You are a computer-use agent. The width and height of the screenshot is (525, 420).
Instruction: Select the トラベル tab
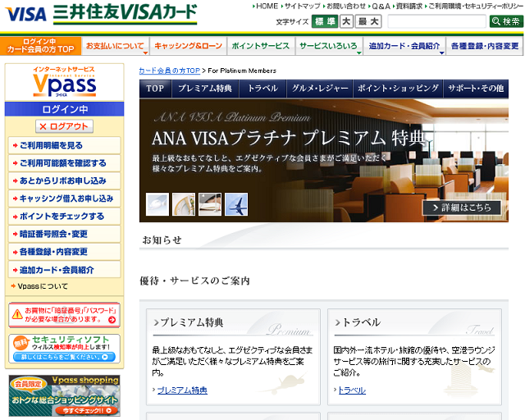point(262,89)
